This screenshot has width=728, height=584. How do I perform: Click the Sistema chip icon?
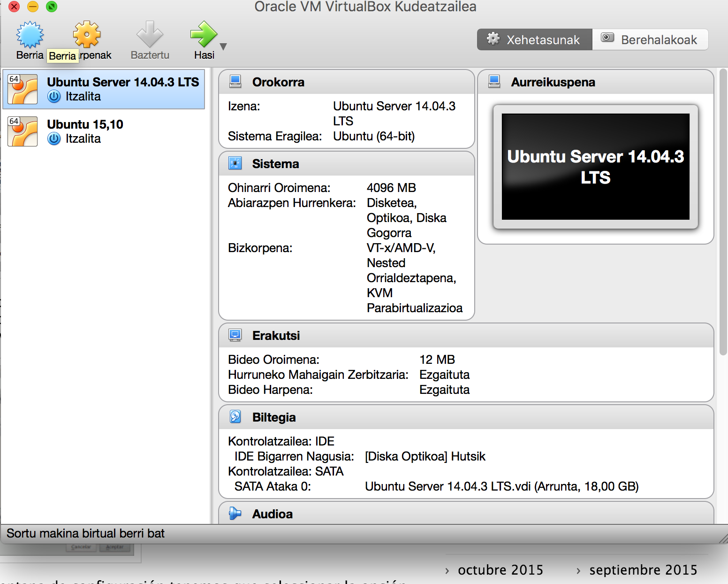pyautogui.click(x=235, y=164)
